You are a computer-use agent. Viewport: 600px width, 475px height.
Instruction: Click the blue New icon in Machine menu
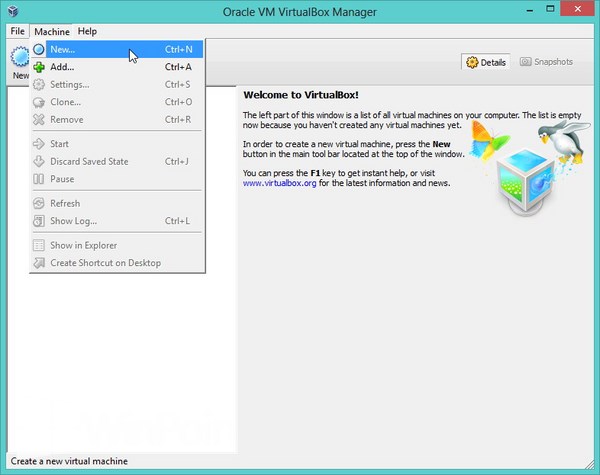point(39,49)
